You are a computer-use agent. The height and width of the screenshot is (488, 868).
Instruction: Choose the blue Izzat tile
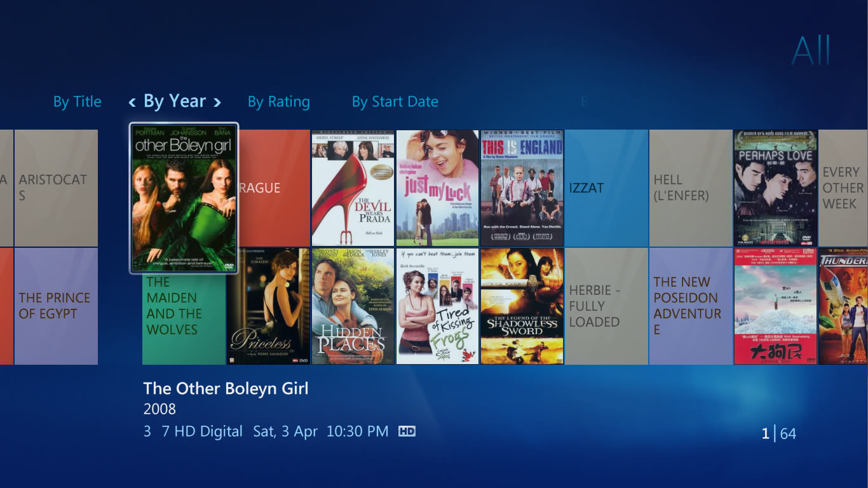click(x=606, y=188)
